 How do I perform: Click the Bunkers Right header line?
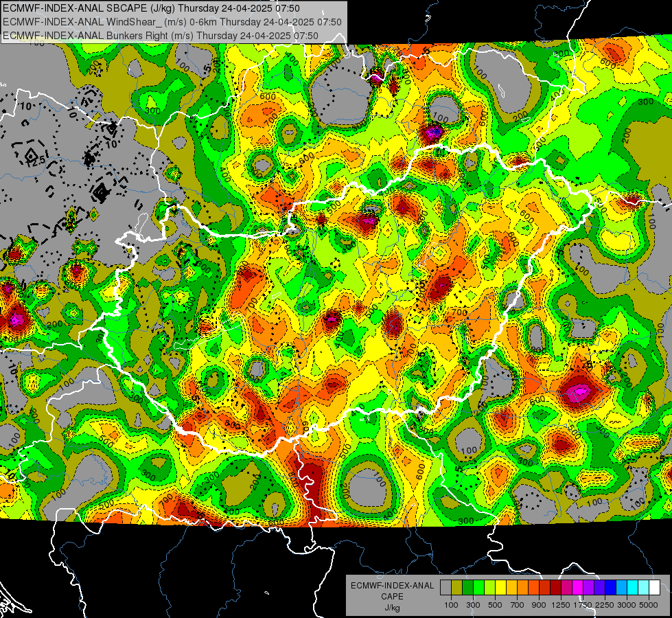point(161,36)
